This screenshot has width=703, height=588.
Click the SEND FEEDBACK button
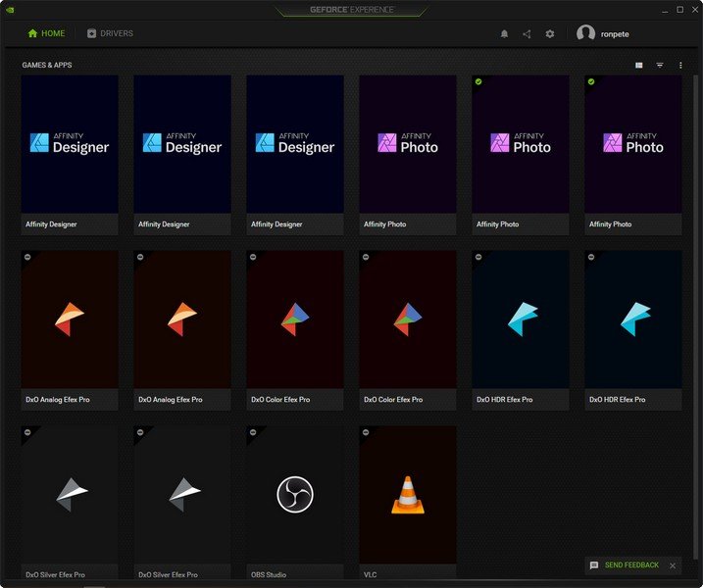click(x=631, y=565)
